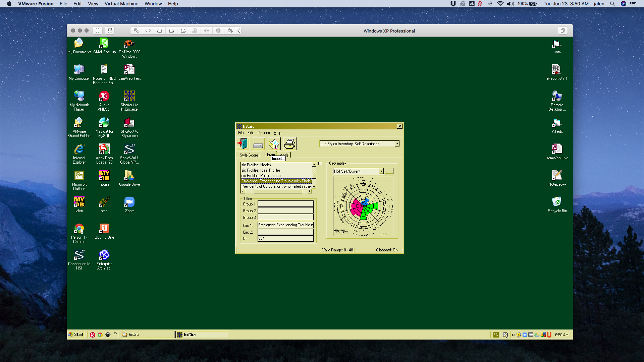Click the circumplex chart preview
This screenshot has width=644, height=362.
[x=363, y=206]
